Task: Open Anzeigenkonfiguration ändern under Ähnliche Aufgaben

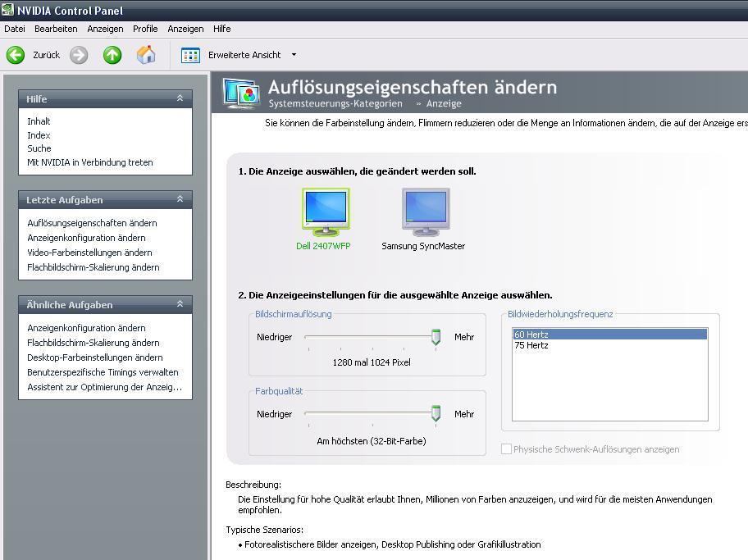Action: 86,328
